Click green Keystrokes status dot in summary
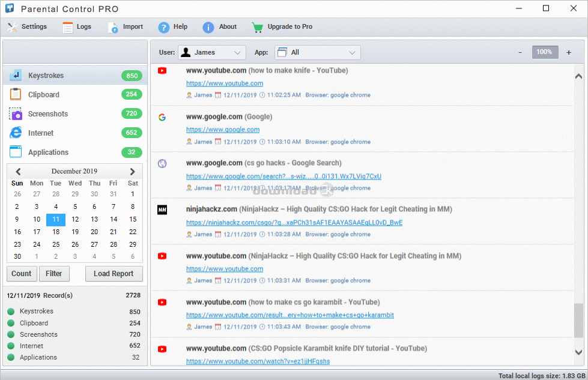The height and width of the screenshot is (380, 588). point(11,312)
